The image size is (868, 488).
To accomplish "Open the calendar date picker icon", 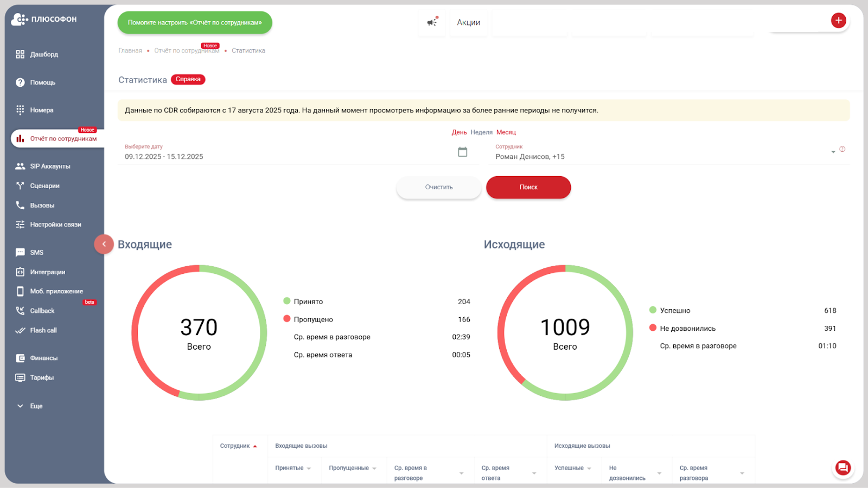I will pyautogui.click(x=462, y=152).
